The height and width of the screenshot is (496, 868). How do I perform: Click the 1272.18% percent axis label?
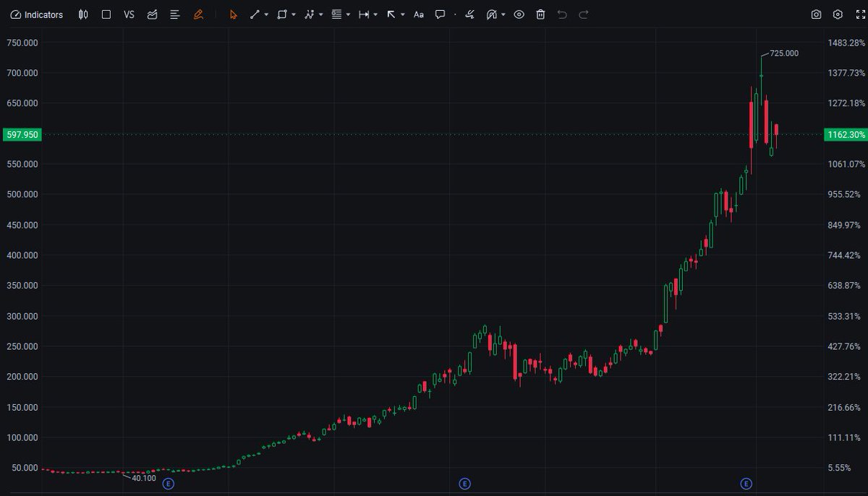(x=846, y=103)
